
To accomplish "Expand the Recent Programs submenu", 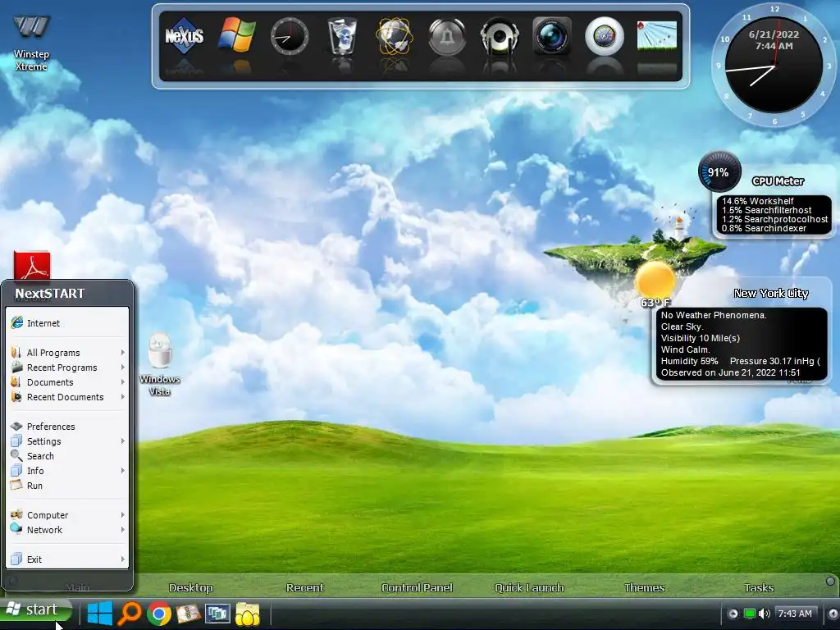I will point(67,367).
